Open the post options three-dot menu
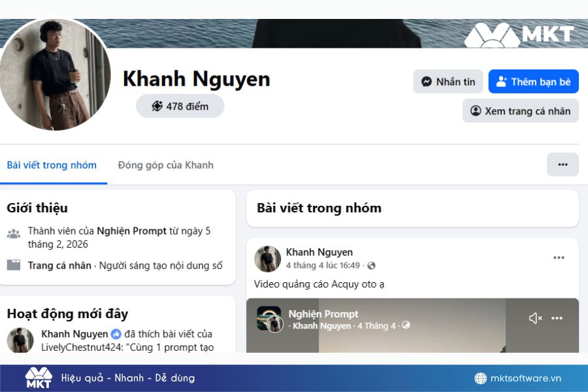Screen dimensions: 588x392 pos(559,258)
